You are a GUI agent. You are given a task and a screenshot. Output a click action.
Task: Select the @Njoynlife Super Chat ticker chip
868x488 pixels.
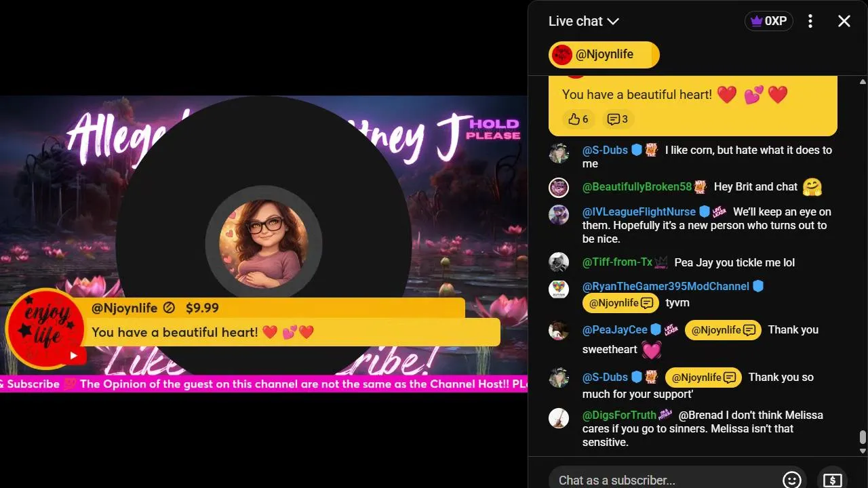[604, 55]
